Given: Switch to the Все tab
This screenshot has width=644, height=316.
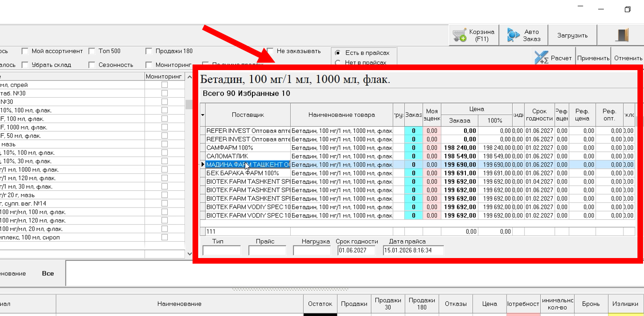Looking at the screenshot, I should coord(48,273).
